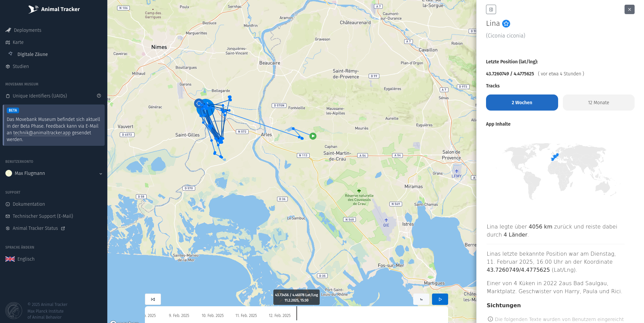Change playback speed 1x button

point(421,299)
